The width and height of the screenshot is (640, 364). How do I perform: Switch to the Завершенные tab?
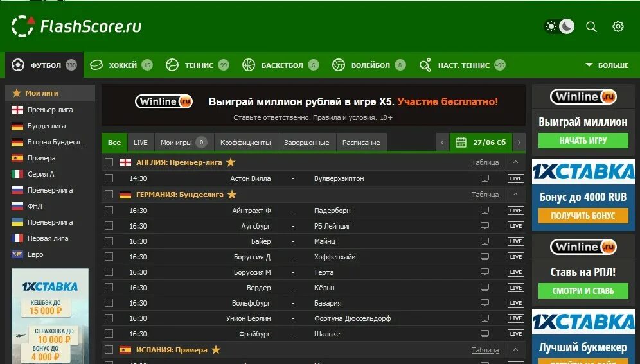coord(307,143)
